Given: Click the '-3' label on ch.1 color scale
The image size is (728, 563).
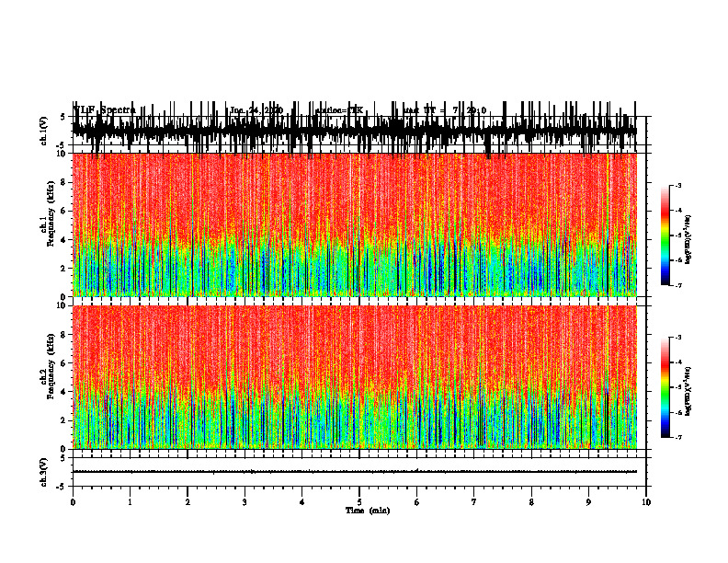Looking at the screenshot, I should (677, 185).
